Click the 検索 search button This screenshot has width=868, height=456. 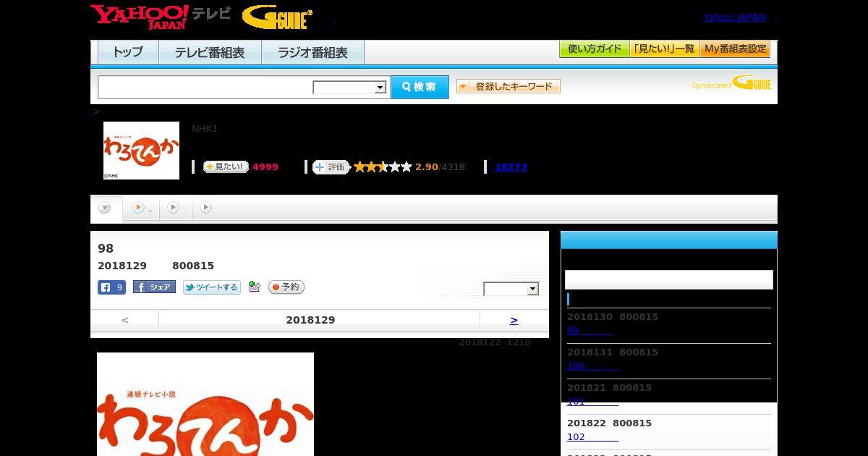(x=420, y=87)
